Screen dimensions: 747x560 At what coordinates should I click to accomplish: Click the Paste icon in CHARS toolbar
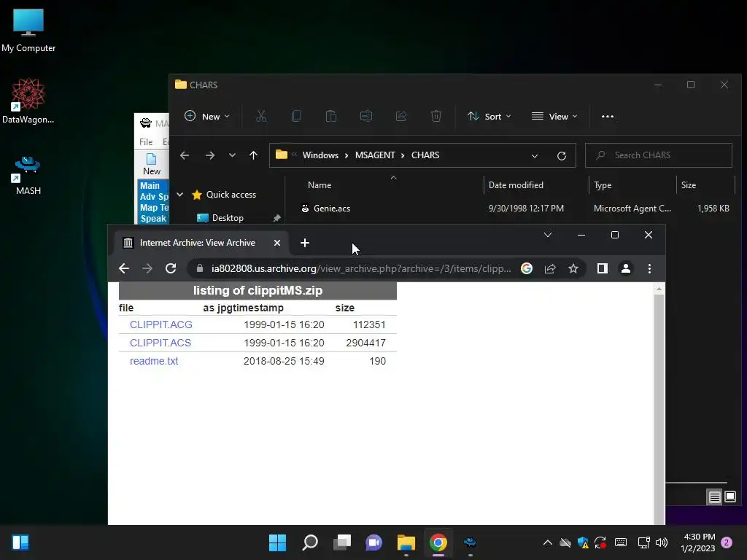click(x=331, y=116)
